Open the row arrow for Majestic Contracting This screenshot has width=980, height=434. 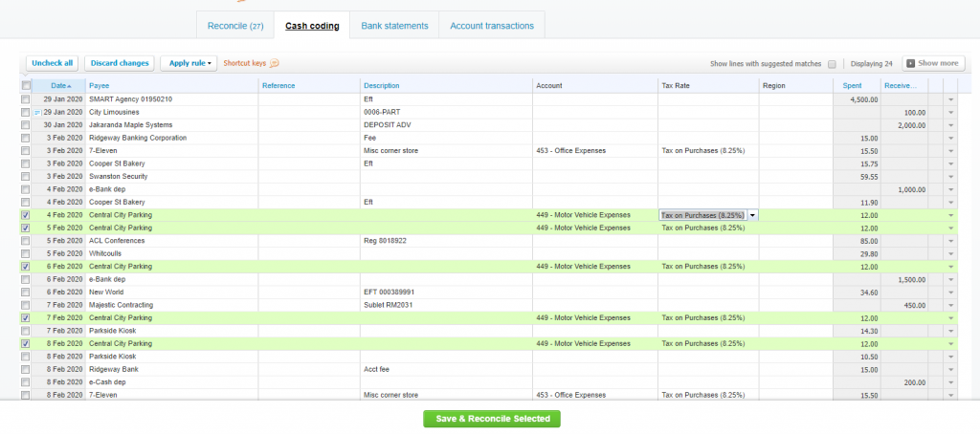click(950, 305)
